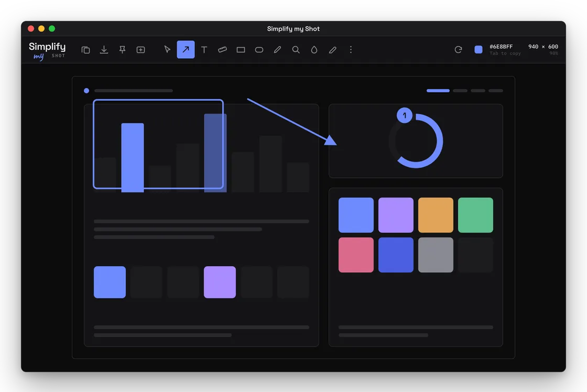Click the copy screenshot icon
Screen dimensions: 587x392
pos(86,50)
